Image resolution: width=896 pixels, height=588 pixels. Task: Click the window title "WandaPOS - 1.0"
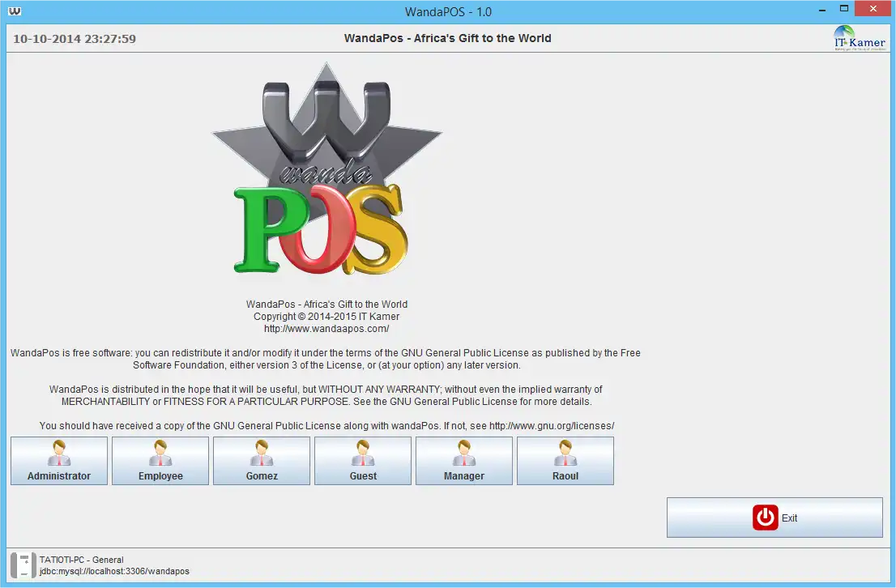448,11
